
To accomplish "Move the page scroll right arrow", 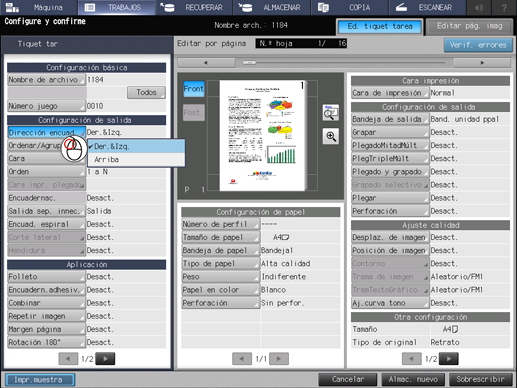I will (x=482, y=63).
